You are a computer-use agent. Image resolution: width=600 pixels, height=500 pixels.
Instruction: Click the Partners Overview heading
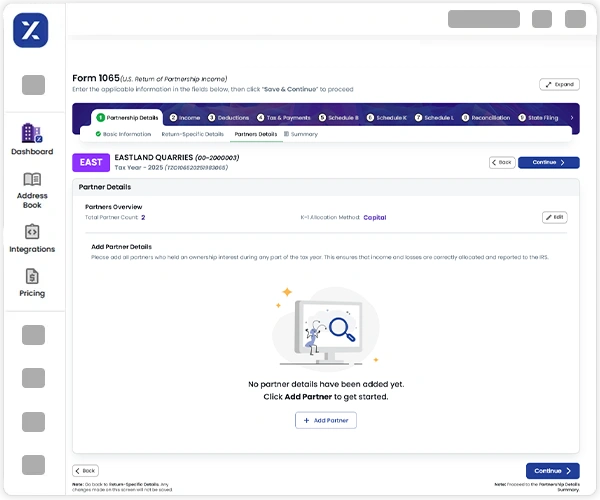pos(114,207)
